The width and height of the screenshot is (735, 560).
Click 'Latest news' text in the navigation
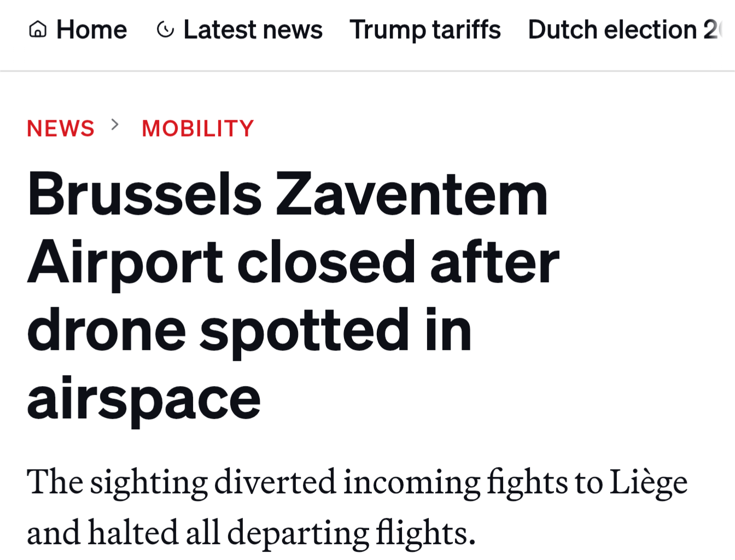tap(253, 30)
